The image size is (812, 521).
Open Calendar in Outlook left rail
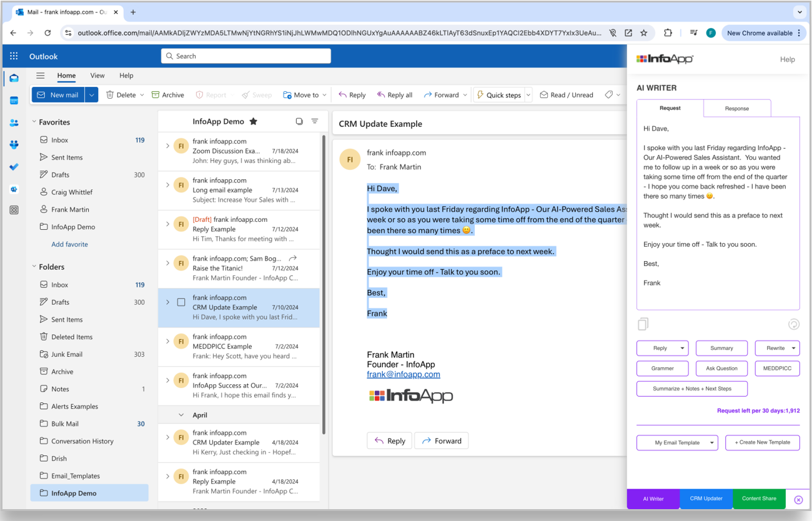14,101
